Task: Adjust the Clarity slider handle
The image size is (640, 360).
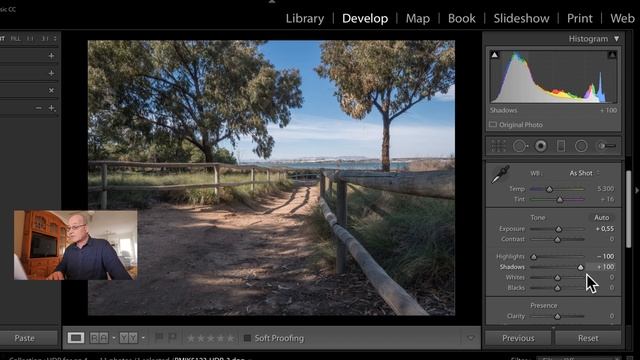Action: click(x=558, y=316)
